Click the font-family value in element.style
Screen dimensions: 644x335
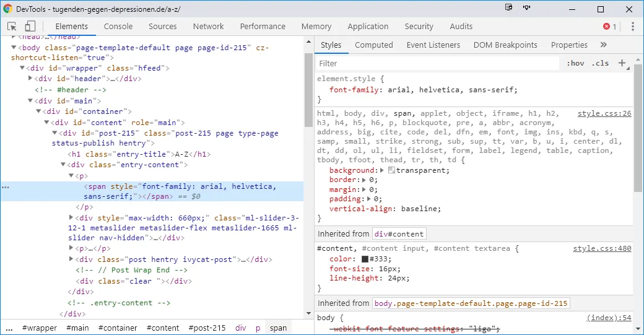pos(452,90)
